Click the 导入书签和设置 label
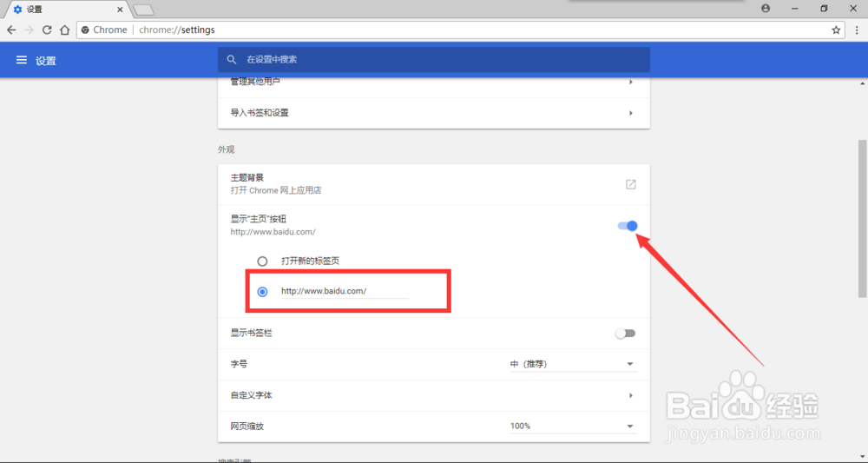The width and height of the screenshot is (868, 463). tap(260, 112)
